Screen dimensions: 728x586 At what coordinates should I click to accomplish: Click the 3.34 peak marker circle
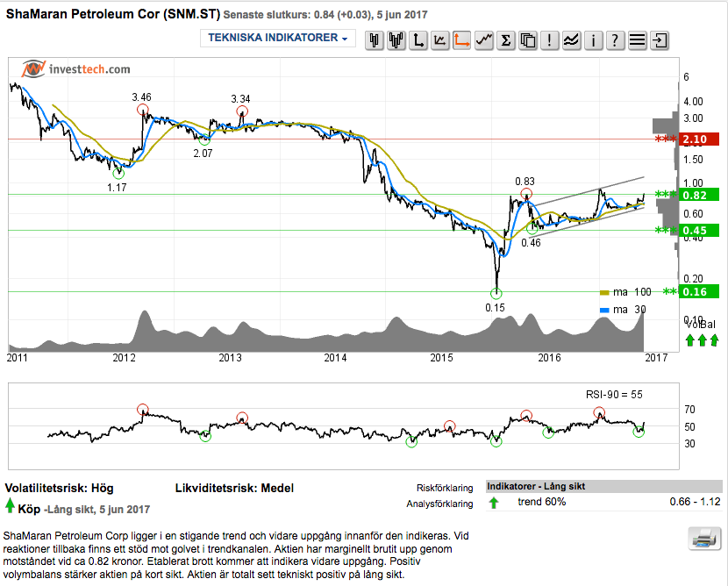(242, 111)
